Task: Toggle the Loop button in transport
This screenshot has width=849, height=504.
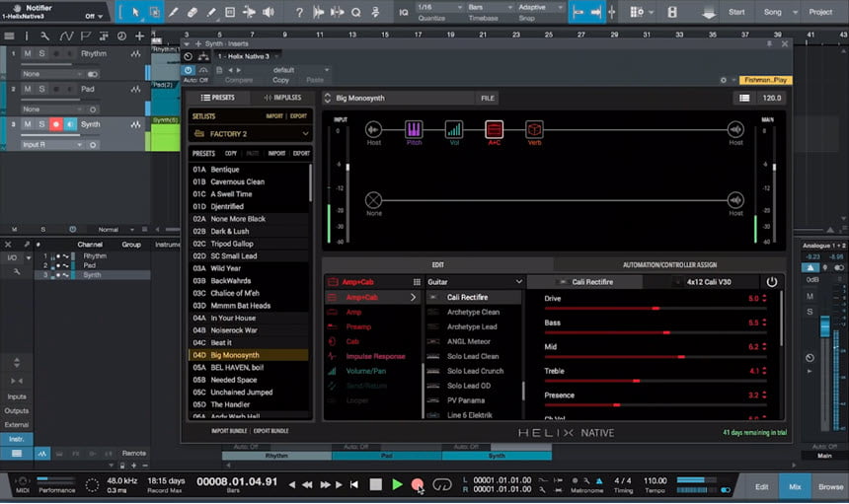Action: 442,484
